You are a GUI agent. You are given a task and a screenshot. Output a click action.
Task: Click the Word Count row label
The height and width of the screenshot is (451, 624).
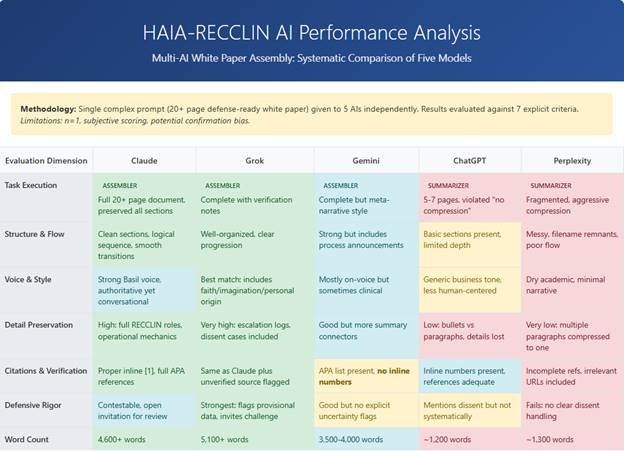coord(28,438)
